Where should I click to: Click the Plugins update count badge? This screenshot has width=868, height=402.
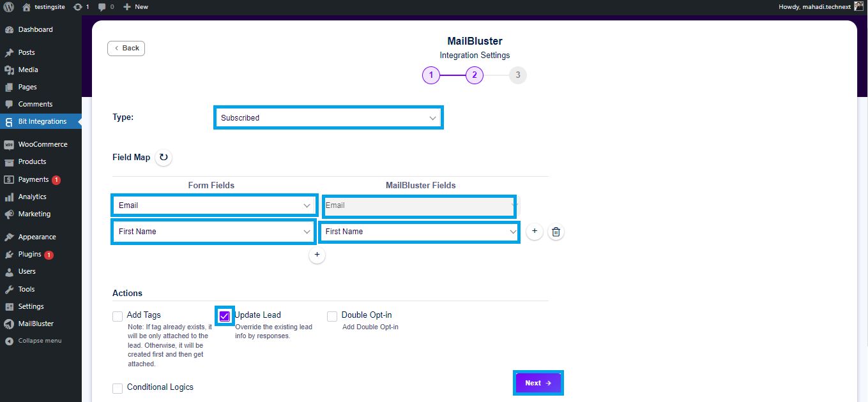(49, 255)
